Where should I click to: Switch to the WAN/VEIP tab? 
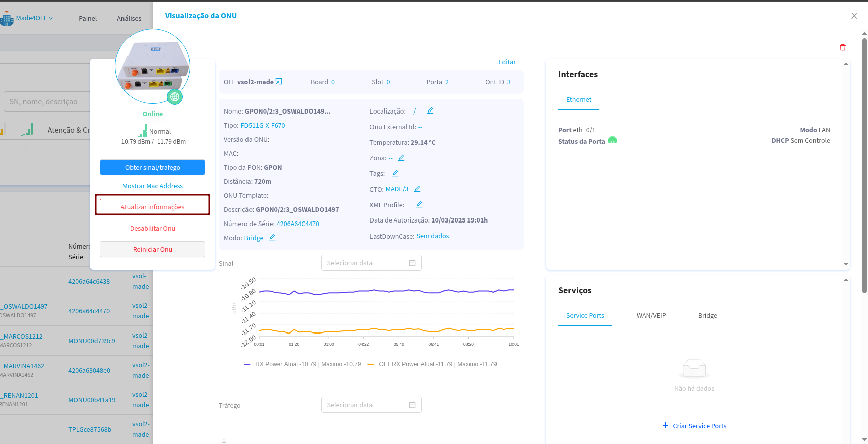[x=651, y=316]
